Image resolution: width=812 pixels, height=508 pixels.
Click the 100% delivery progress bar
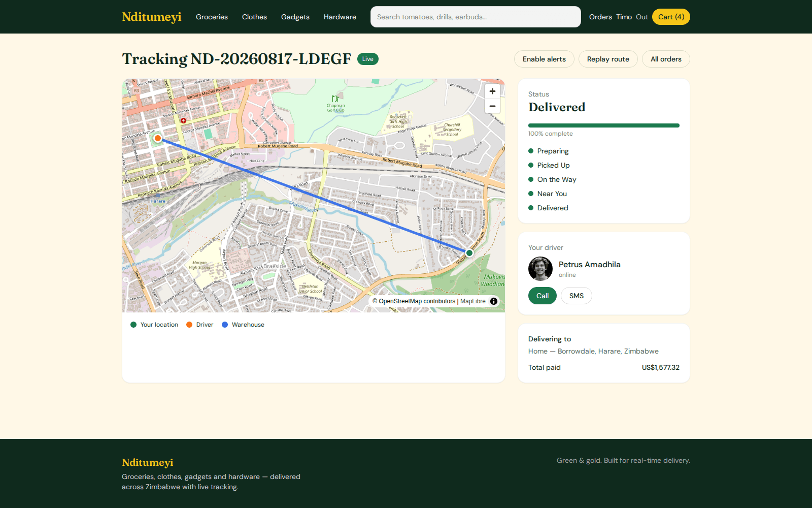coord(604,125)
